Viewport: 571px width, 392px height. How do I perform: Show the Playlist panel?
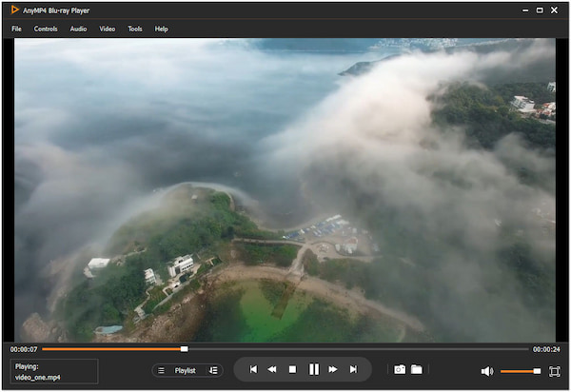point(185,370)
